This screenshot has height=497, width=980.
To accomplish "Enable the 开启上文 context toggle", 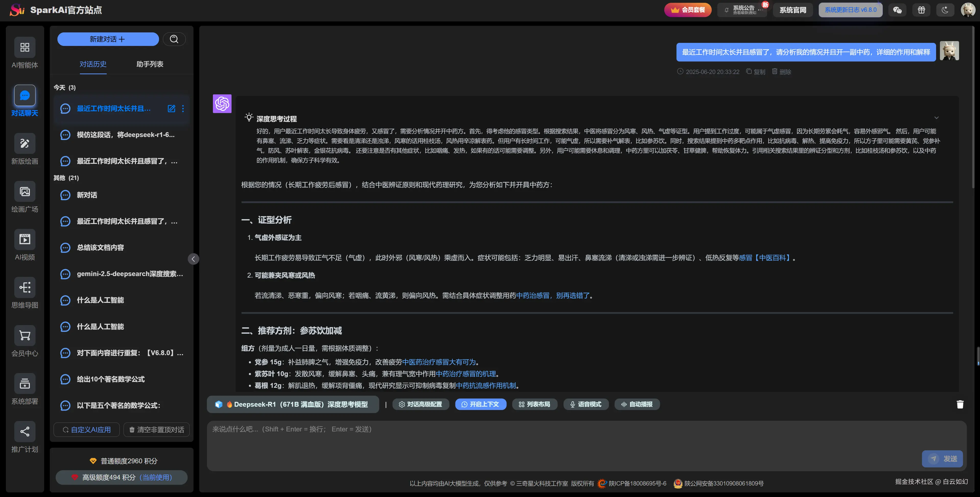I will 480,404.
